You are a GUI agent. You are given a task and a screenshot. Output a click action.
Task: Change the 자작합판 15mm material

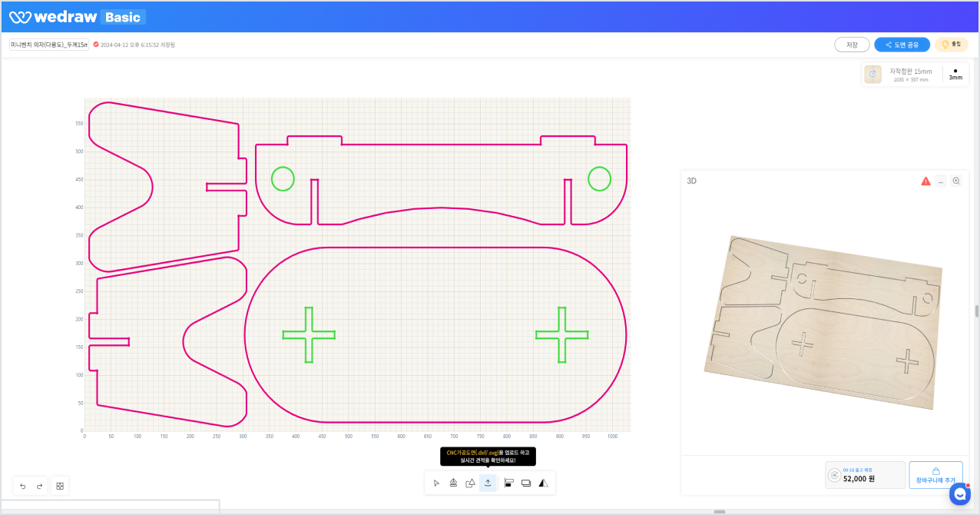coord(902,75)
